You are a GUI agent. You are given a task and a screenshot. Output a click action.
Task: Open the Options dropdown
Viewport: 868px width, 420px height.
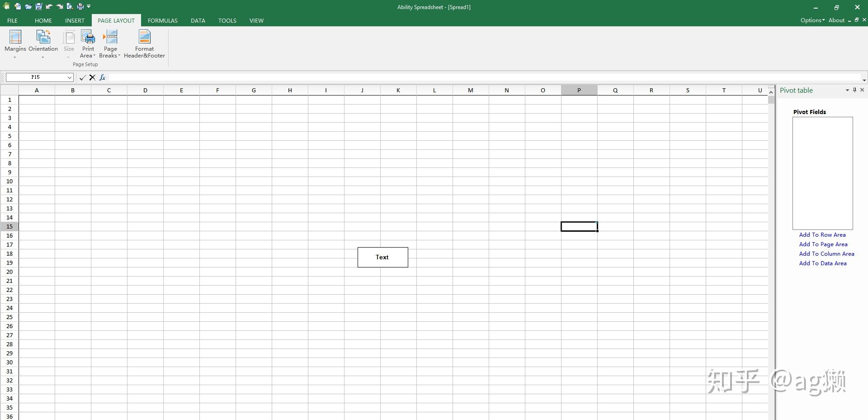812,20
